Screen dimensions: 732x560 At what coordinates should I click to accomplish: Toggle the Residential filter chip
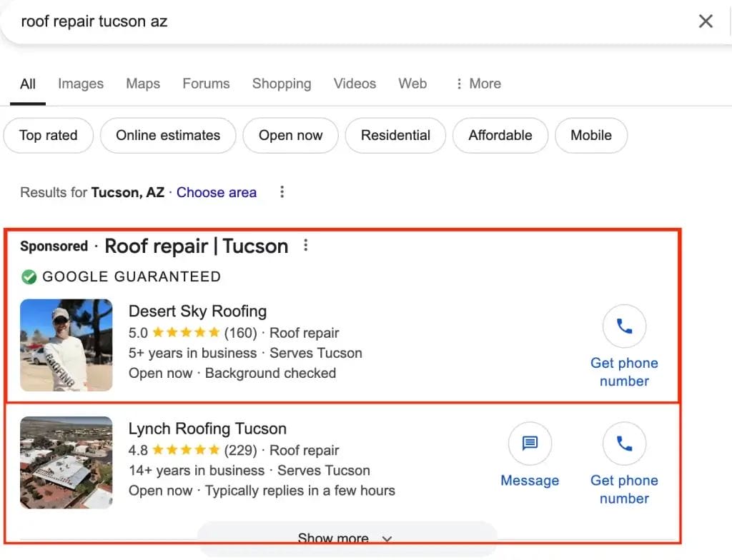click(x=395, y=135)
